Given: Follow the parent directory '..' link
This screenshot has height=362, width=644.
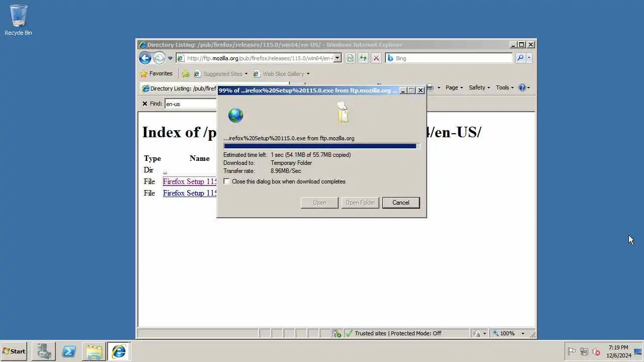Looking at the screenshot, I should click(x=165, y=170).
